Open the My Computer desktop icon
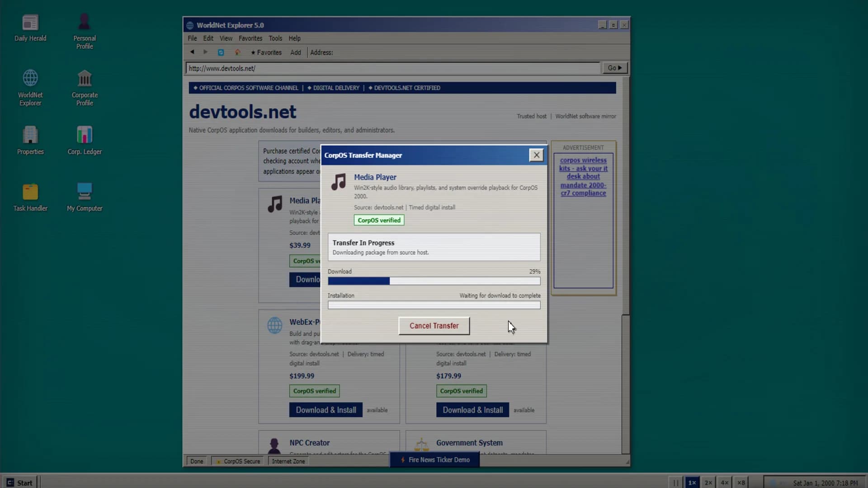868x488 pixels. pyautogui.click(x=85, y=197)
